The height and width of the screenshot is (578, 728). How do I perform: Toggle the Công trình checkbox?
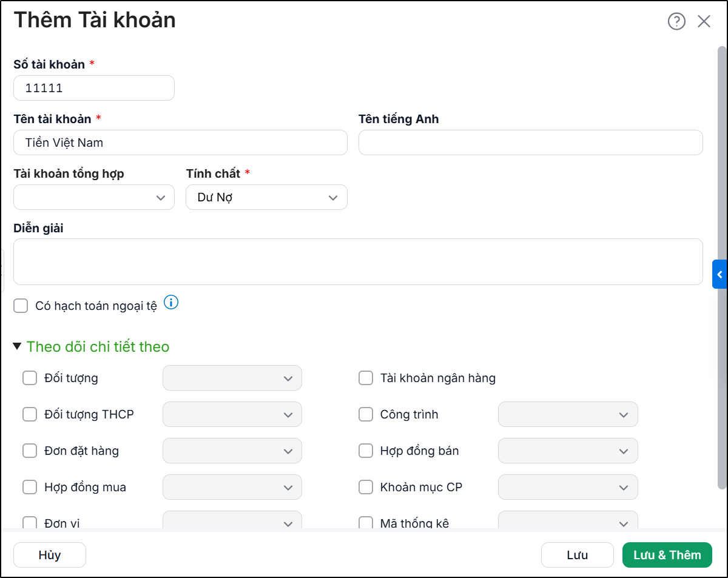(x=366, y=414)
